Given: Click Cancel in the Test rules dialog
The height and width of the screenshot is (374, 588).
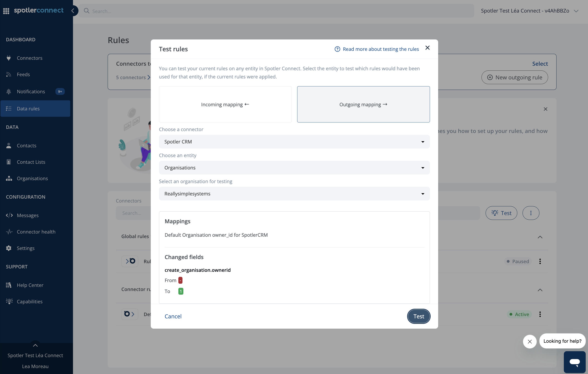Looking at the screenshot, I should point(173,316).
